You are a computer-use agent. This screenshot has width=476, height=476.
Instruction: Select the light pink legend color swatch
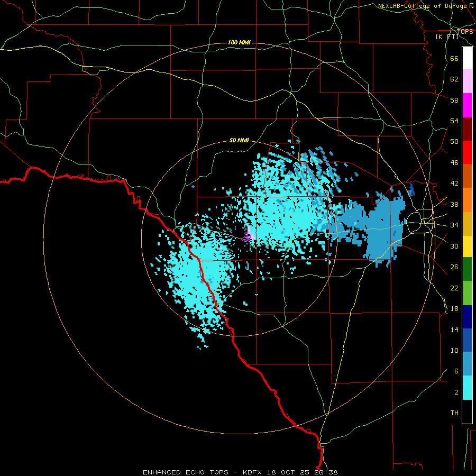[x=467, y=81]
